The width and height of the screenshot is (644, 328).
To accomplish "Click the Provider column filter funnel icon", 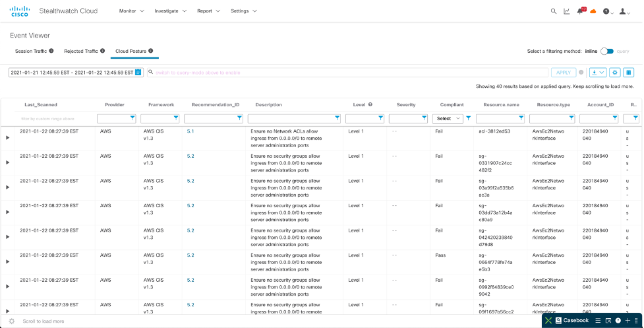I will 132,118.
